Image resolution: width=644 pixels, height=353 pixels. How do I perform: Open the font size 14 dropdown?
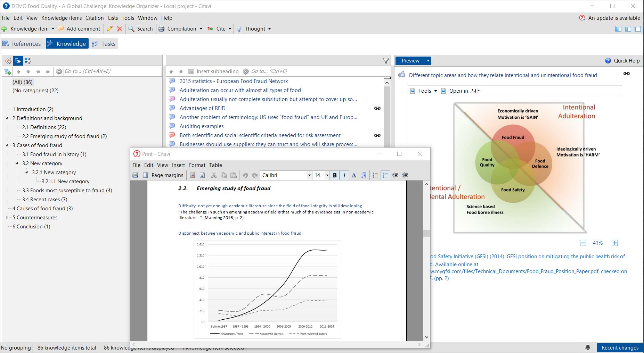click(327, 175)
